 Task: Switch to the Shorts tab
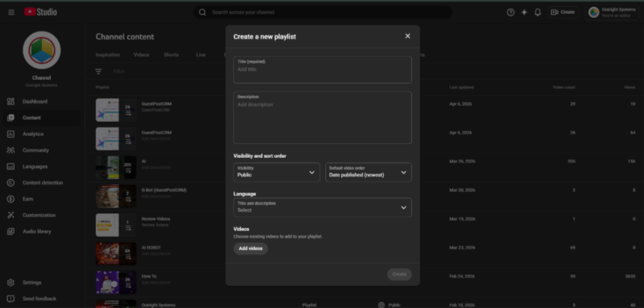[x=171, y=54]
